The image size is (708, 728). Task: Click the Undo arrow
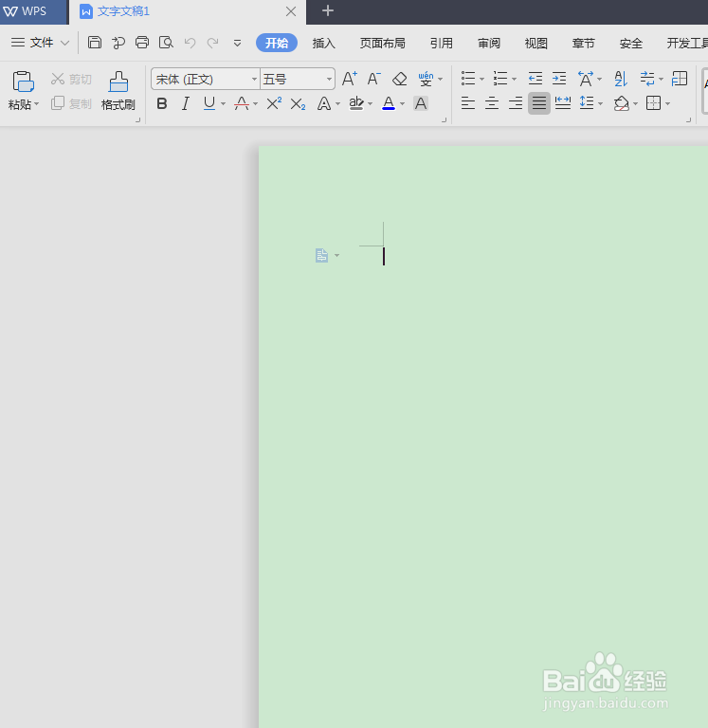pyautogui.click(x=190, y=43)
